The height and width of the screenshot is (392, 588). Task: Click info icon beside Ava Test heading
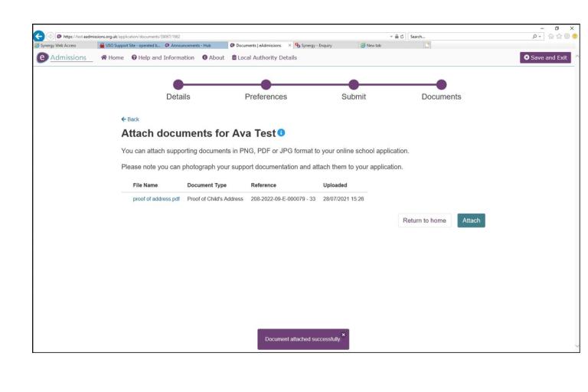click(281, 132)
